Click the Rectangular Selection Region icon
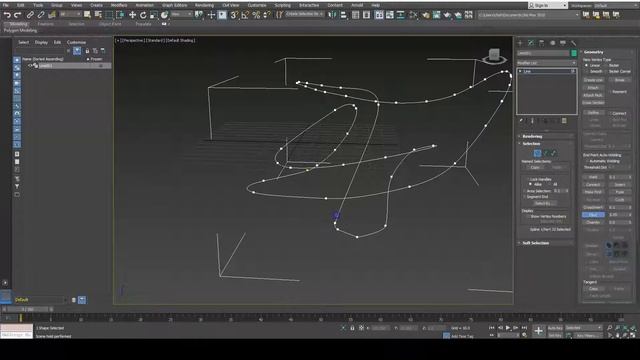Image resolution: width=640 pixels, height=360 pixels. click(x=109, y=15)
